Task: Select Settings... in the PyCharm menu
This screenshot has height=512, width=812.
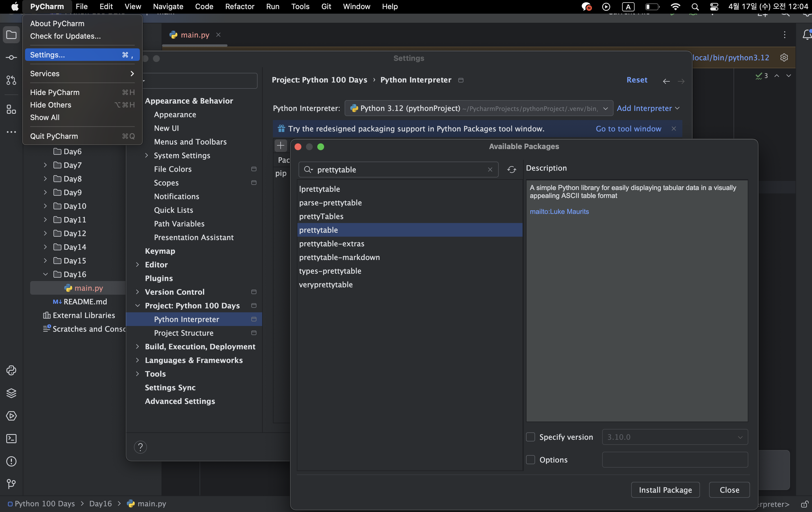Action: pos(82,55)
